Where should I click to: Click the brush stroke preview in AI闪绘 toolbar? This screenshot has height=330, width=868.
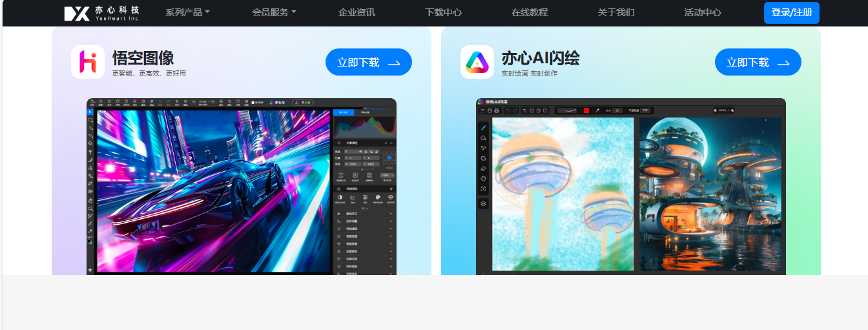[x=567, y=110]
